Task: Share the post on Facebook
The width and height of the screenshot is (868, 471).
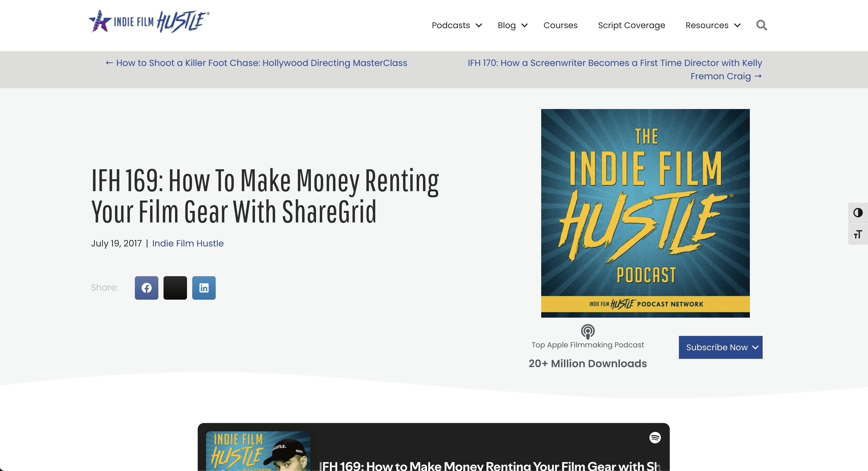Action: point(146,288)
